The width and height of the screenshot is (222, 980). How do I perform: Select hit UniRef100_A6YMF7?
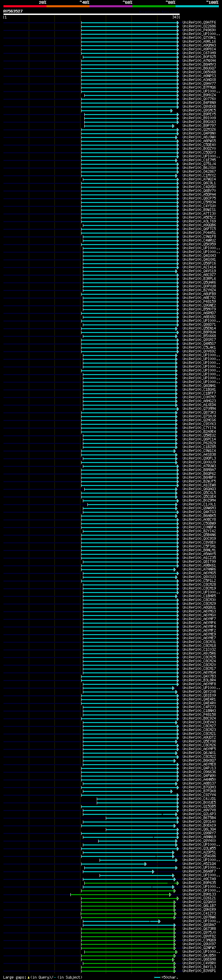click(199, 619)
